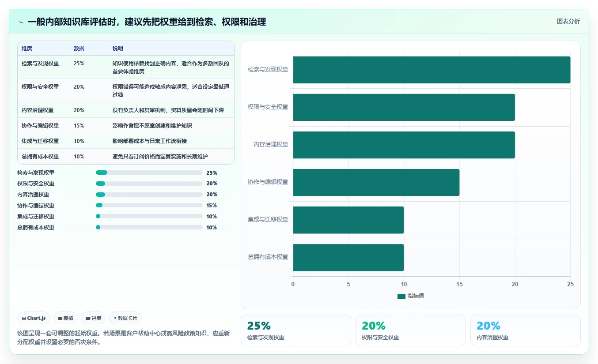The image size is (598, 364).
Task: Click the 图表分析 label in header
Action: (x=568, y=21)
